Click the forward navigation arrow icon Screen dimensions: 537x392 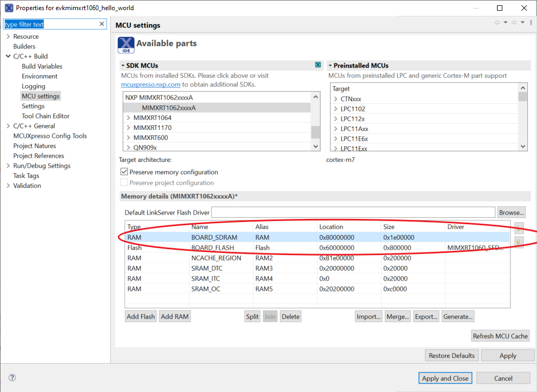(x=514, y=22)
